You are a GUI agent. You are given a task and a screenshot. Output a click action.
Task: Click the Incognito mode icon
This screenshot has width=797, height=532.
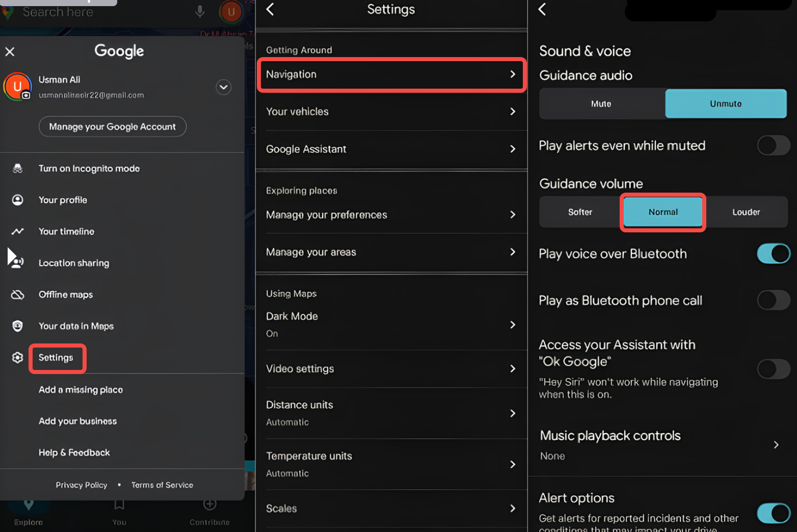click(17, 169)
